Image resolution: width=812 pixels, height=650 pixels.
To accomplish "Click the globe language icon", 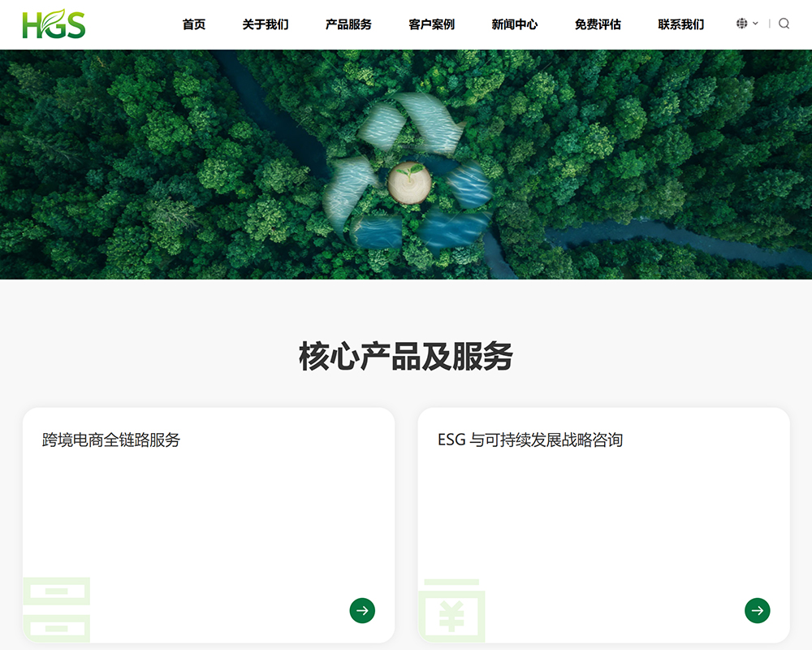I will click(741, 24).
